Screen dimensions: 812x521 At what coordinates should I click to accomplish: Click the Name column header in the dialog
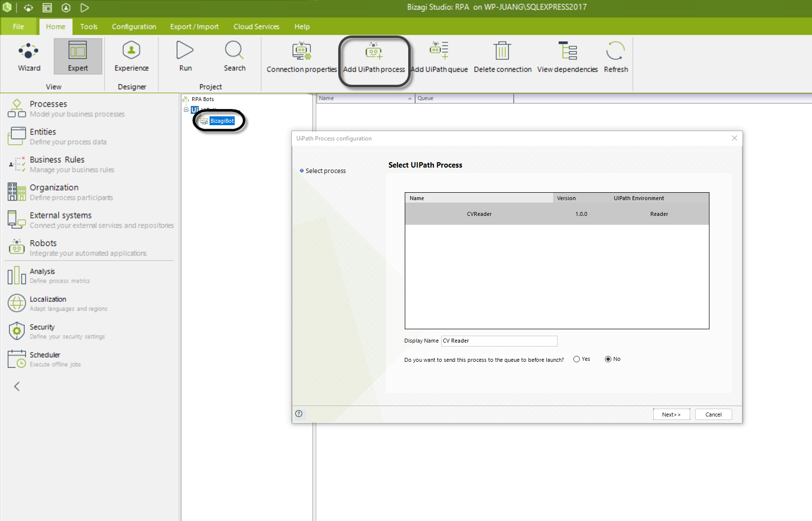point(479,198)
